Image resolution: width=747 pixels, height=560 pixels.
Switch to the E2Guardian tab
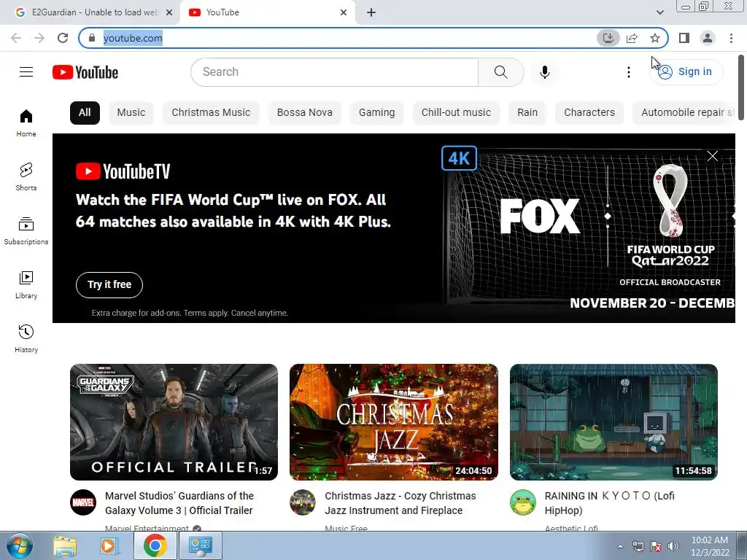[x=90, y=12]
